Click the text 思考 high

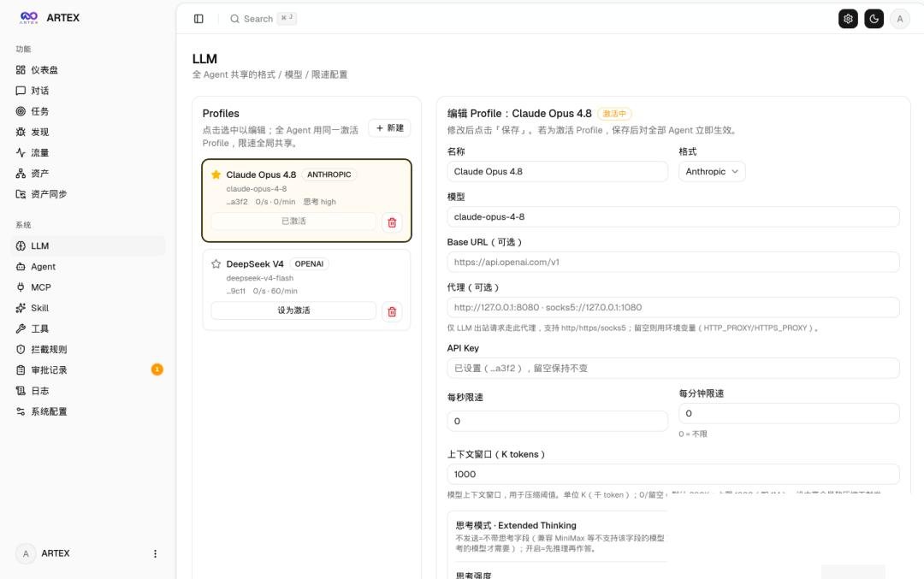[x=319, y=202]
